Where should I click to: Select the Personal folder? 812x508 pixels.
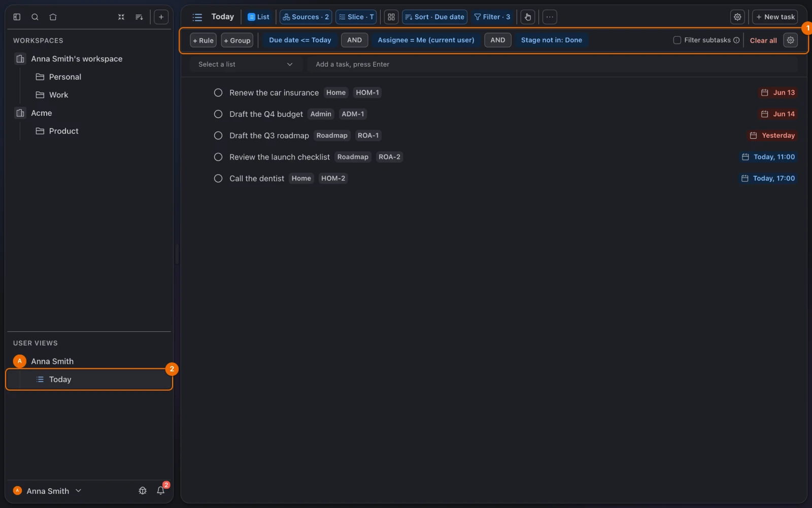(65, 77)
